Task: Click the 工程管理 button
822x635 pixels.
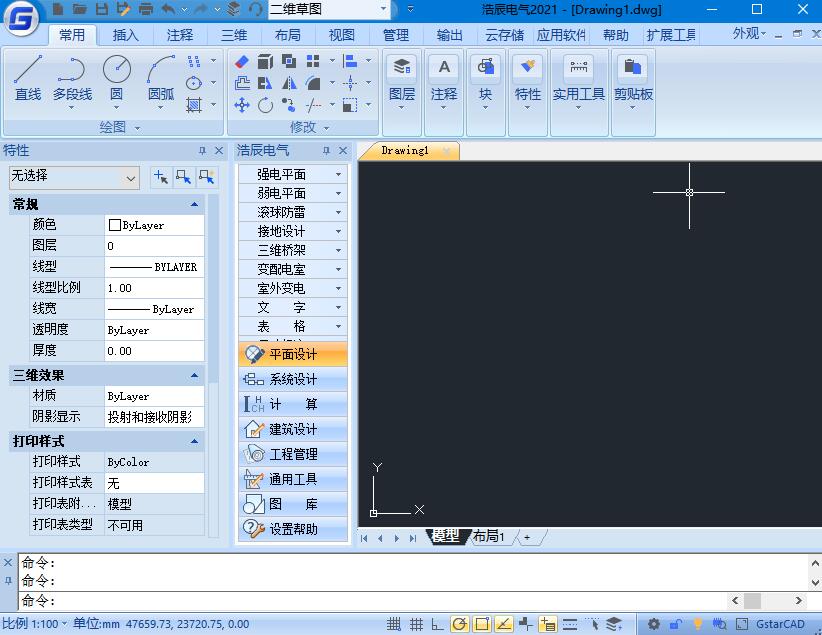Action: pos(293,453)
